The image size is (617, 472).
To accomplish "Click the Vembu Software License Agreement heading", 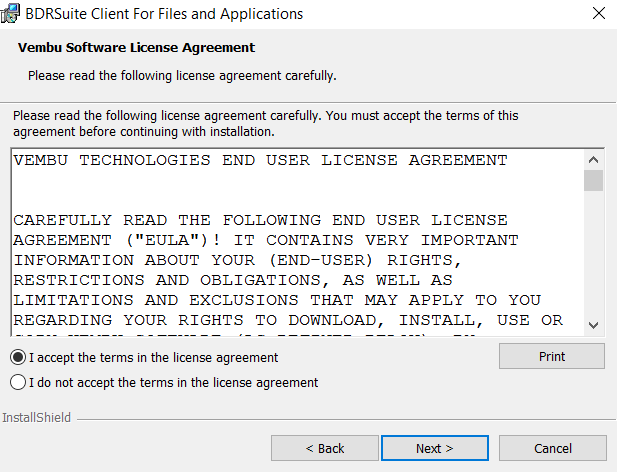I will click(x=137, y=48).
